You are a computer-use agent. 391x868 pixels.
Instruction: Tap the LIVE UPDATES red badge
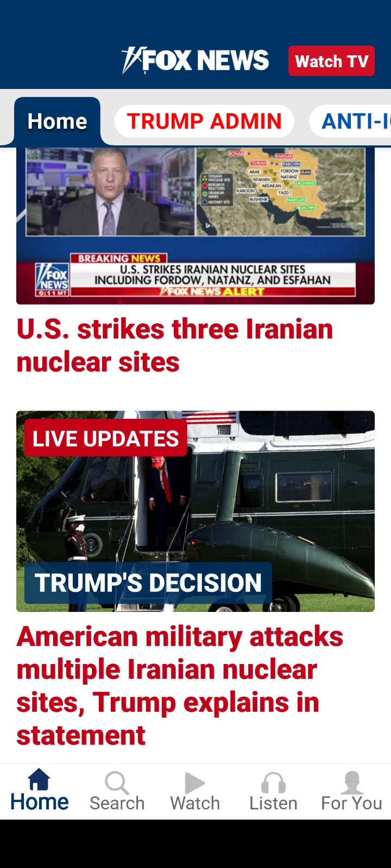coord(106,438)
